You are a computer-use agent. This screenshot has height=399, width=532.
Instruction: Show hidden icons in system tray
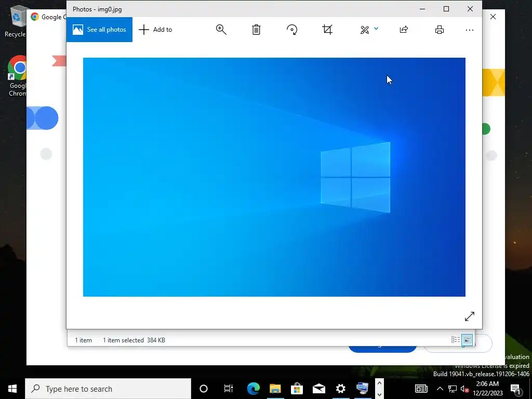(440, 389)
